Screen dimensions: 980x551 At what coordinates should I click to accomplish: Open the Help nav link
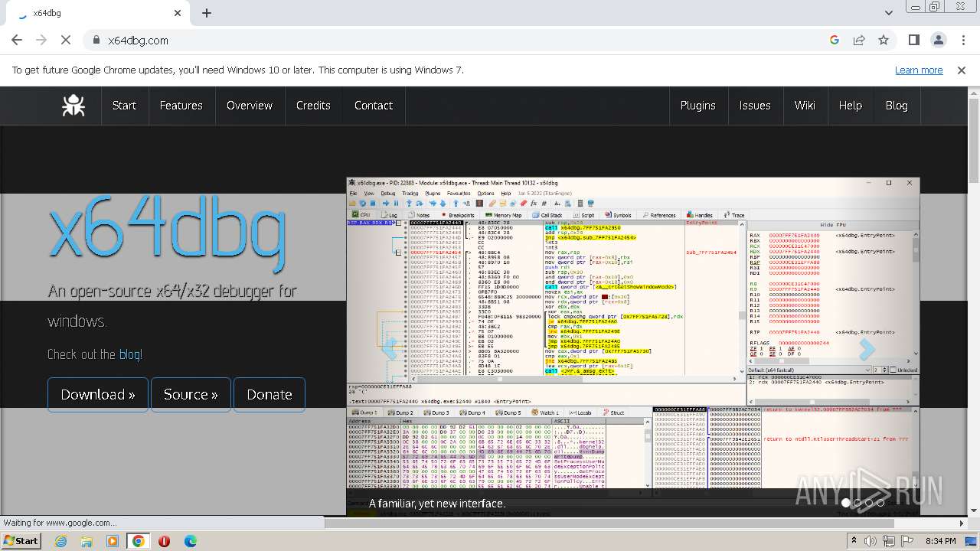coord(850,106)
